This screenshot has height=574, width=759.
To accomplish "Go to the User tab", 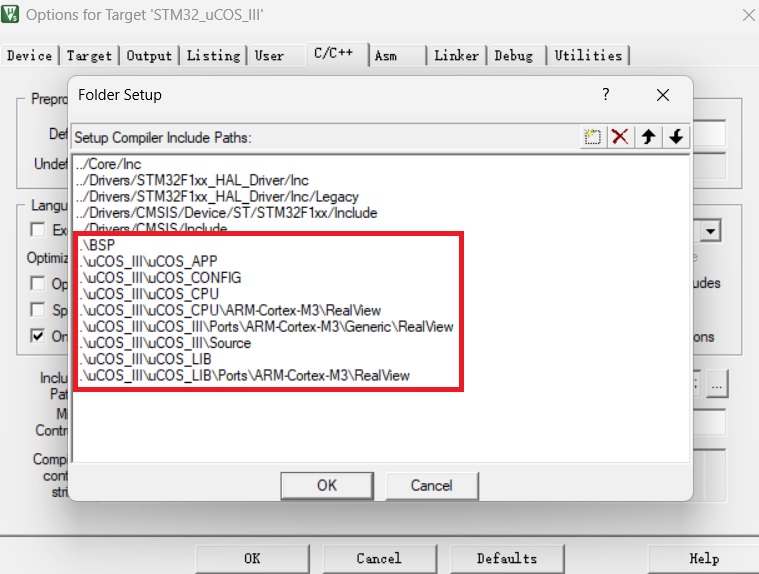I will tap(269, 56).
